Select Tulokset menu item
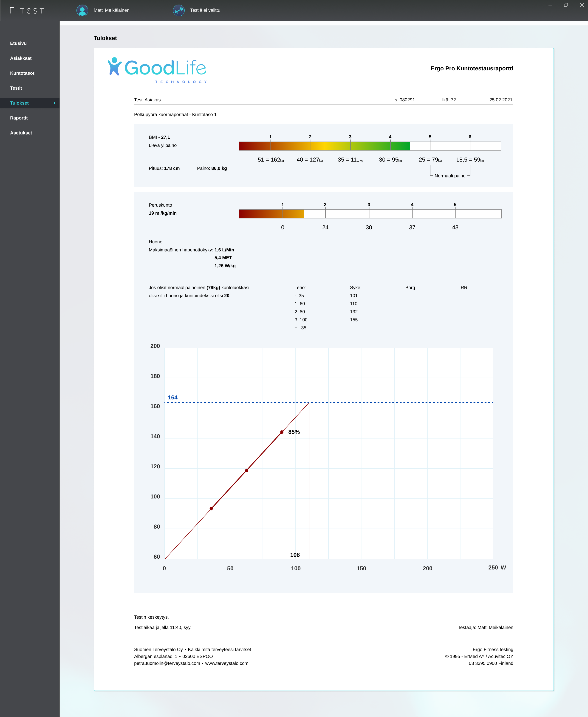The width and height of the screenshot is (588, 717). (30, 103)
